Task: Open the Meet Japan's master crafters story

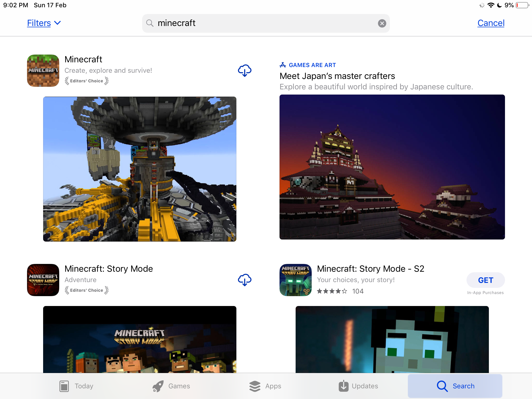Action: (x=337, y=76)
